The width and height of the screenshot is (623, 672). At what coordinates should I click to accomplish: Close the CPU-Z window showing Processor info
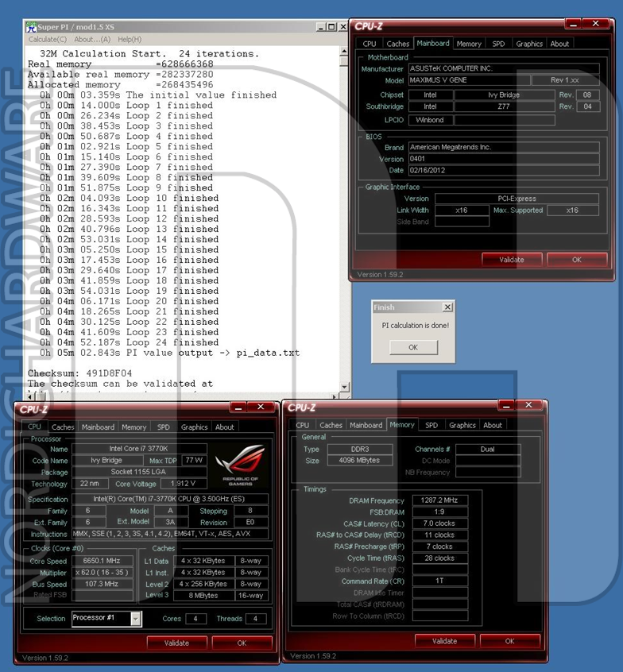pos(260,407)
